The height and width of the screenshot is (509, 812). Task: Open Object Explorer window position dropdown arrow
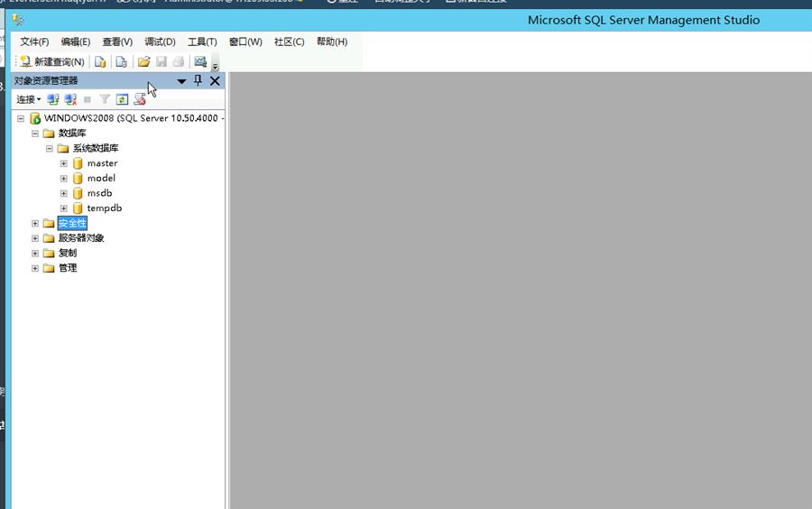click(x=181, y=81)
